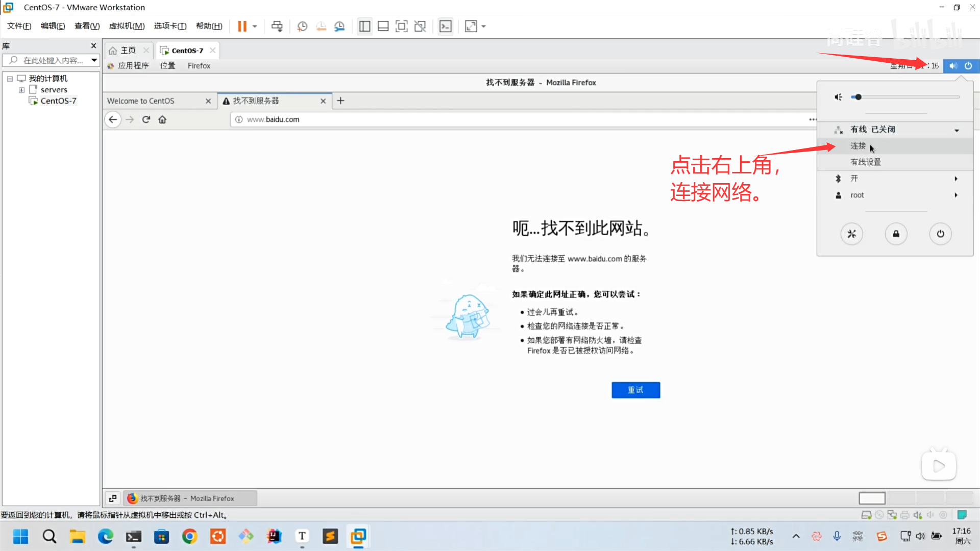
Task: Click the take snapshot clock icon
Action: coord(302,26)
